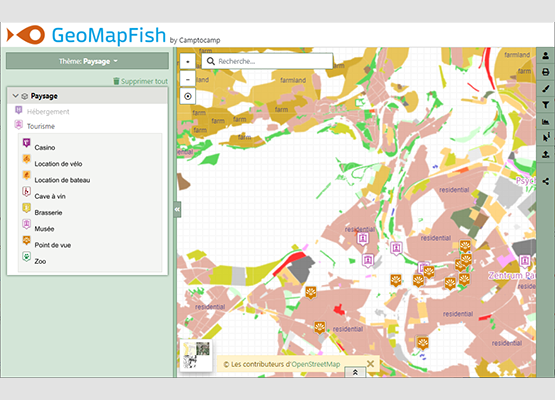Collapse the Paysage group chevron
This screenshot has width=555, height=400.
click(15, 96)
